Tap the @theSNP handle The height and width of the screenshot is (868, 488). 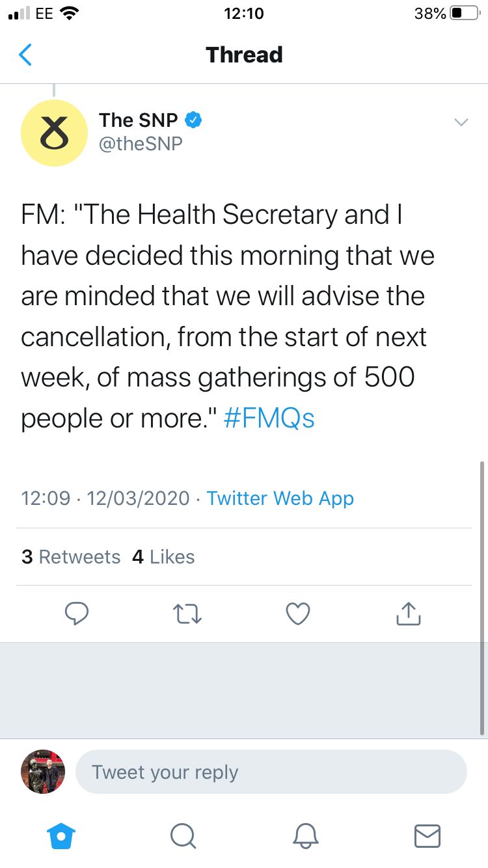[141, 144]
